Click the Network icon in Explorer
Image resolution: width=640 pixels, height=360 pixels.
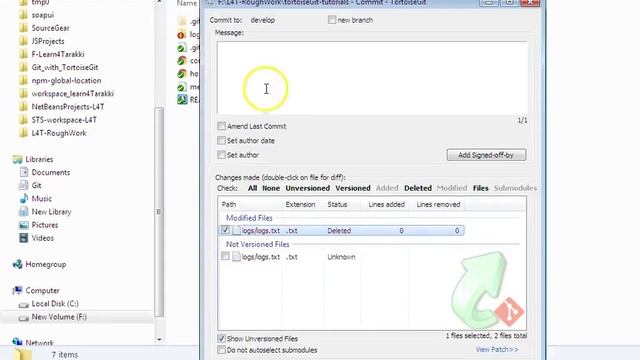coord(17,342)
